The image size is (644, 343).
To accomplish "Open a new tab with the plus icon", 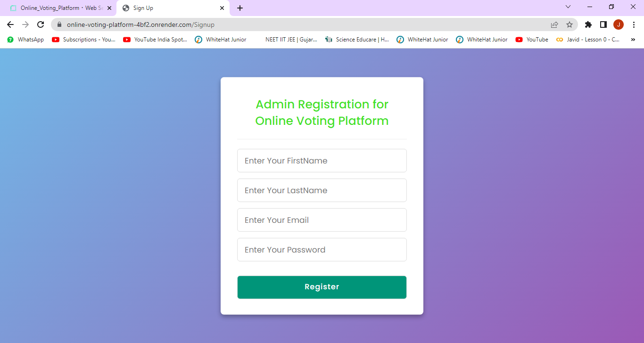I will (x=240, y=8).
